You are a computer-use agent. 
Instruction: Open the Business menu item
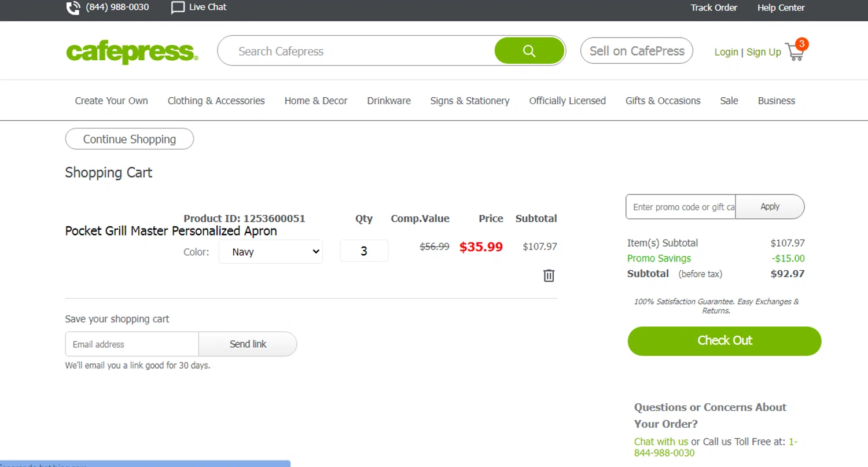click(x=777, y=101)
